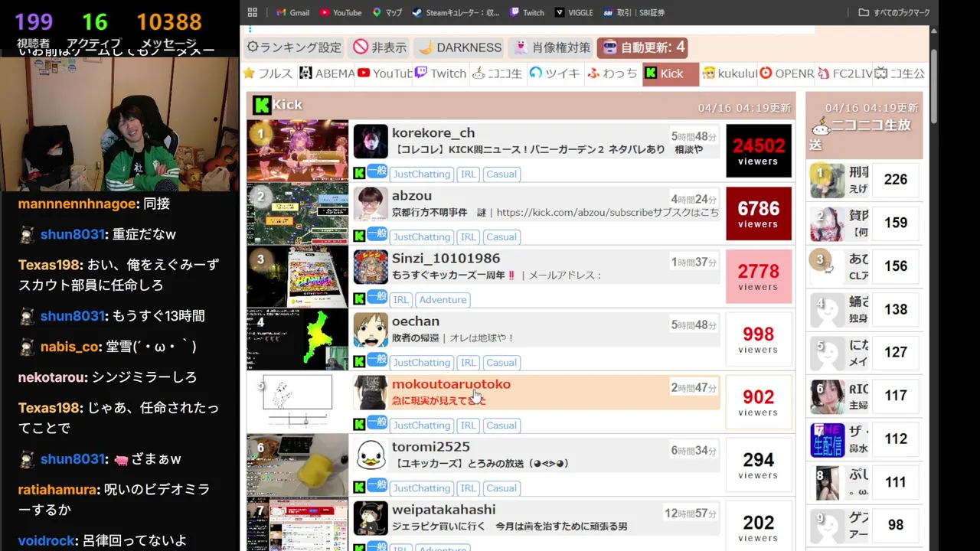Screen dimensions: 980x551
Task: Open Sinzi_10101986 stream thumbnail
Action: pyautogui.click(x=297, y=276)
